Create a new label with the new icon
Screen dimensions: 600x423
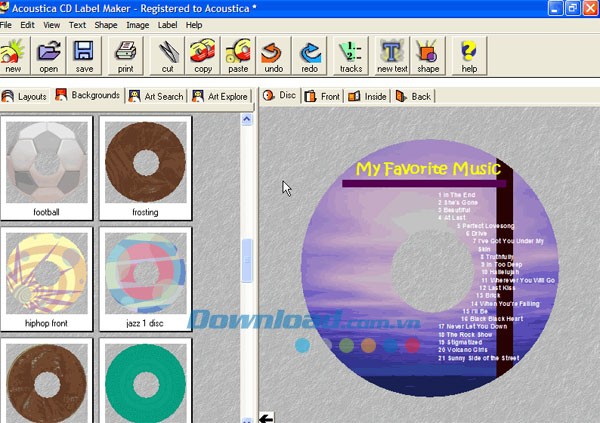point(14,56)
